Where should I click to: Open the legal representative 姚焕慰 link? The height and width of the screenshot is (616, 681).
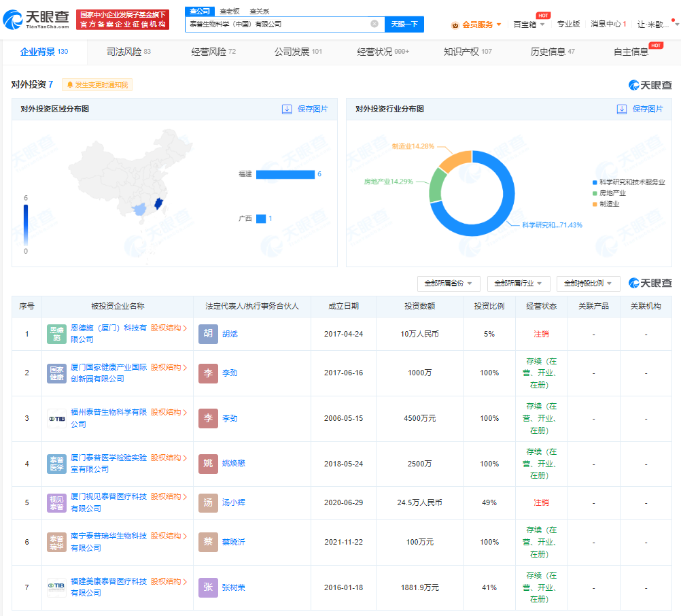coord(234,464)
